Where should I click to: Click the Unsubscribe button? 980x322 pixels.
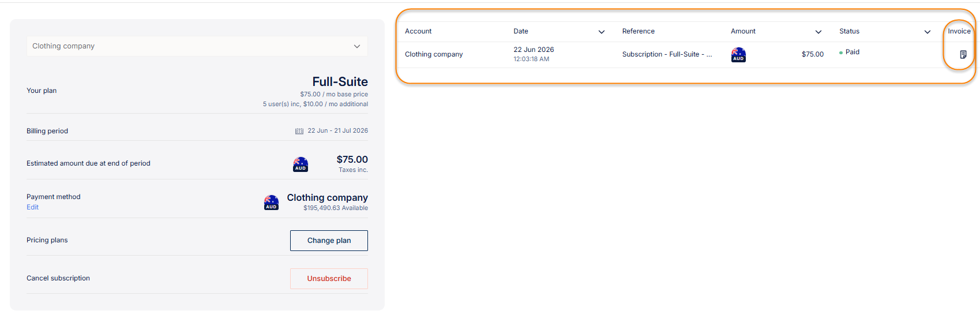pyautogui.click(x=329, y=279)
